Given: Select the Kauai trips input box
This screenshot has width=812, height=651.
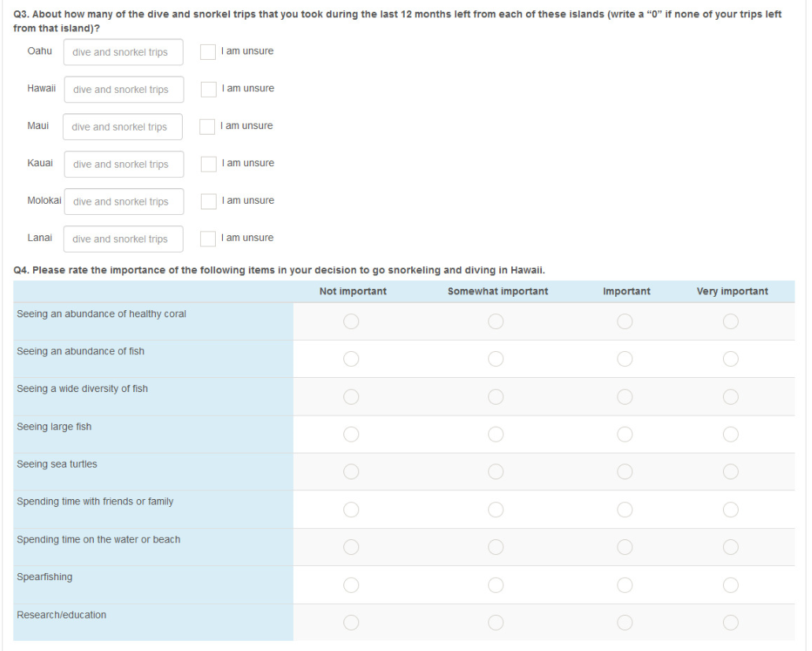Looking at the screenshot, I should click(124, 165).
